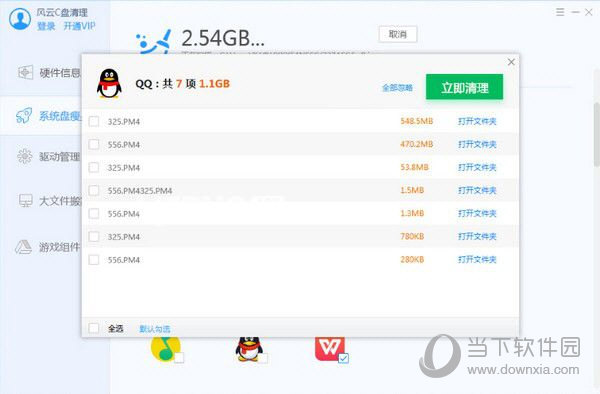Click the user avatar icon
This screenshot has width=600, height=394.
coord(20,18)
